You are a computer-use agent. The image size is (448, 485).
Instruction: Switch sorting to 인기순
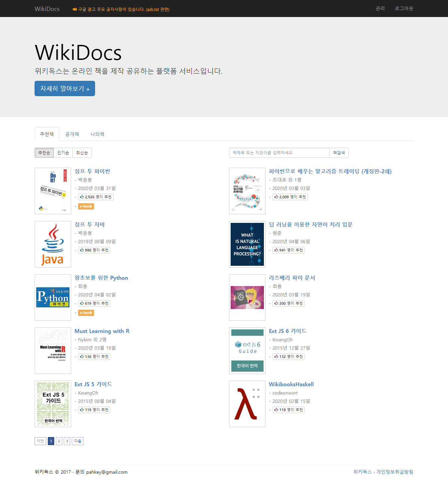[x=63, y=153]
